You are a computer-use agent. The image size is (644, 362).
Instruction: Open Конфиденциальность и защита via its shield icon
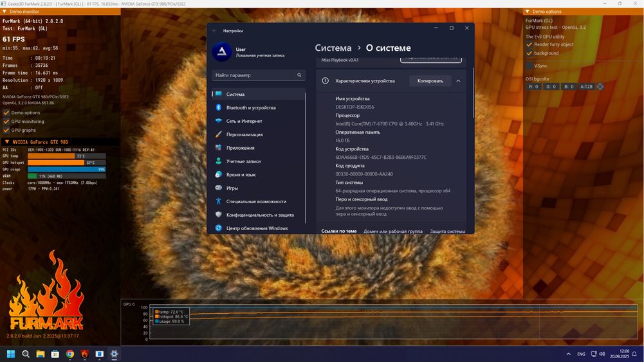219,215
